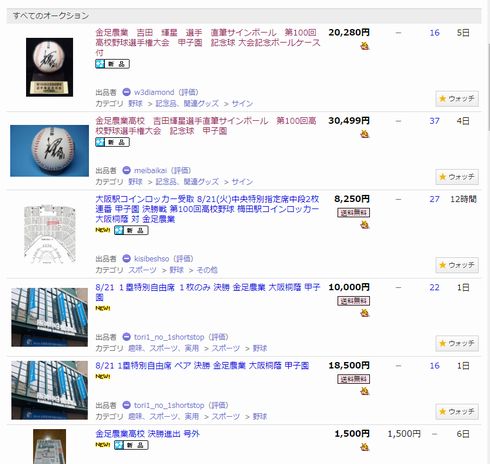Click the 送料無料 badge under 8,250円
Image resolution: width=490 pixels, height=464 pixels.
point(353,213)
